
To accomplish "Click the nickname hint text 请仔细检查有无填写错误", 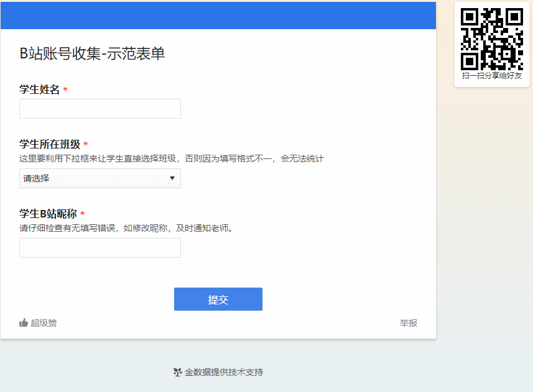I will [126, 228].
